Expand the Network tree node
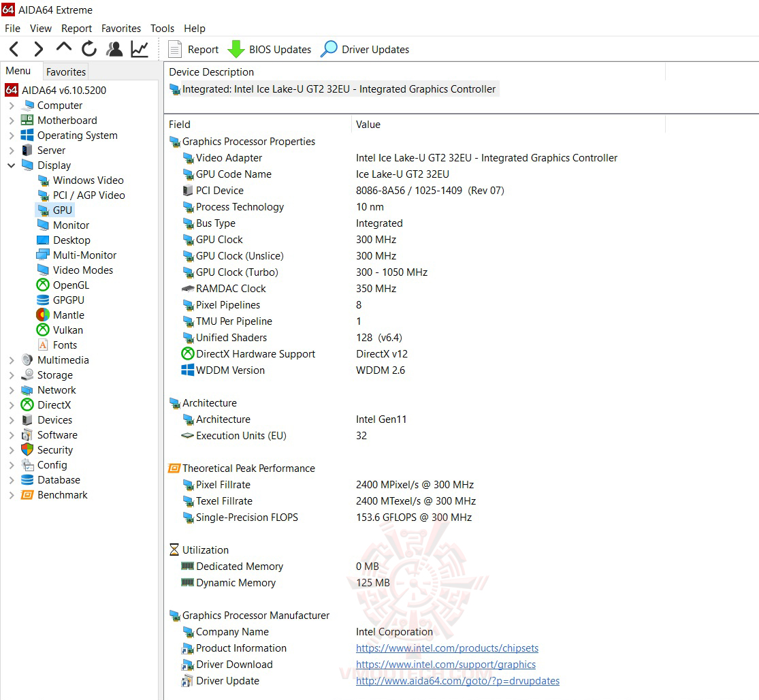Image resolution: width=759 pixels, height=700 pixels. (x=12, y=390)
